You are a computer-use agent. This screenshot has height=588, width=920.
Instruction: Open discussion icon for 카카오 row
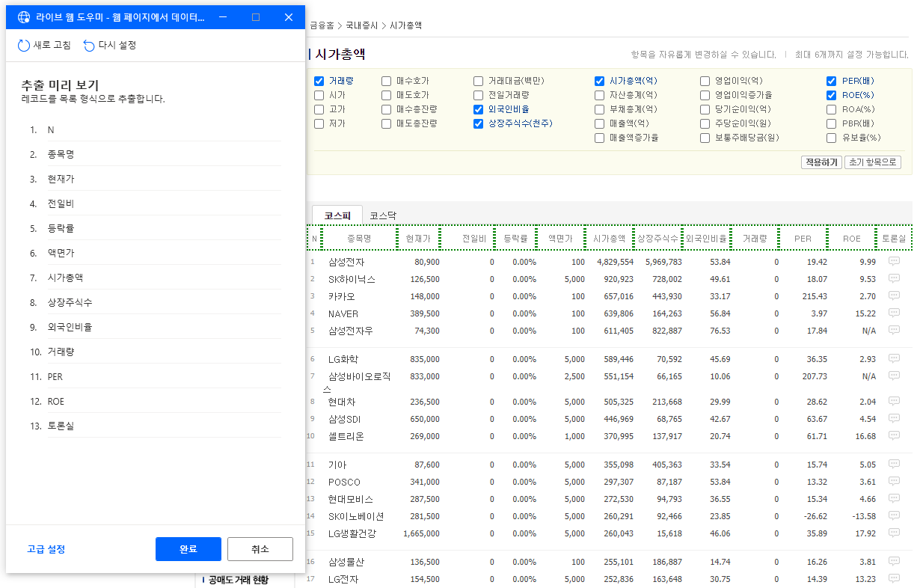(894, 296)
